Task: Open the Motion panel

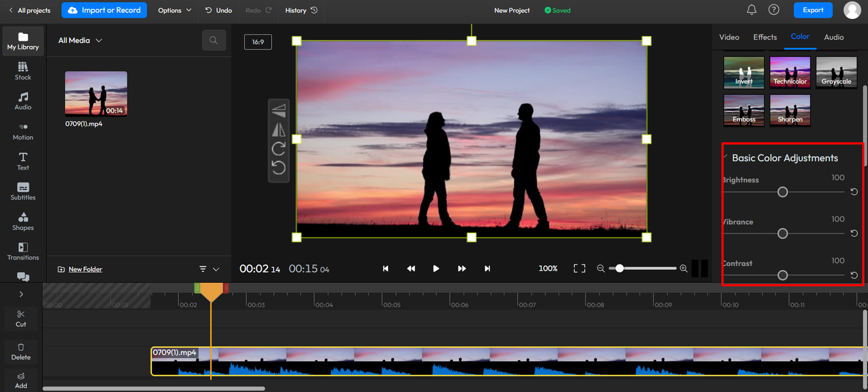Action: 23,131
